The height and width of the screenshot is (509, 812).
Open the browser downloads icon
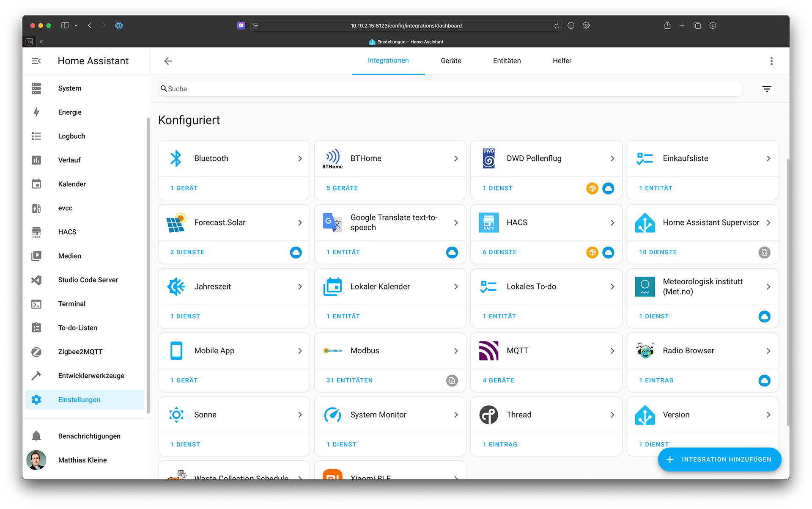click(713, 26)
